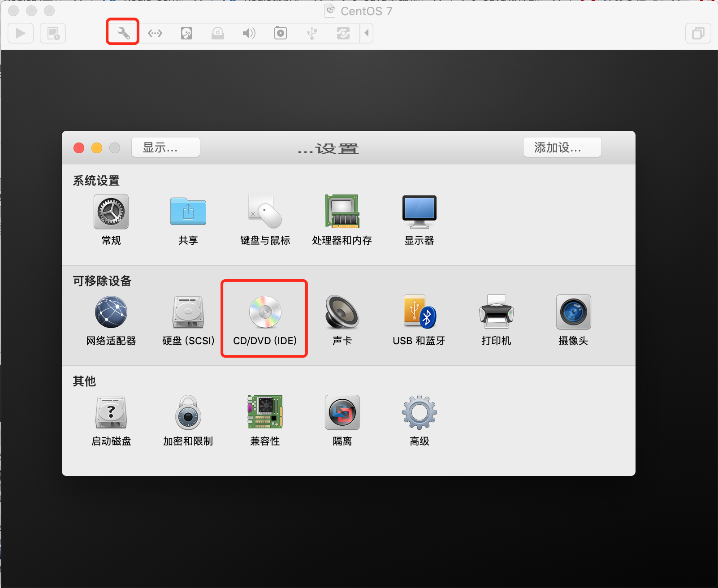The image size is (718, 588).
Task: Click the 显示… button
Action: click(x=166, y=147)
